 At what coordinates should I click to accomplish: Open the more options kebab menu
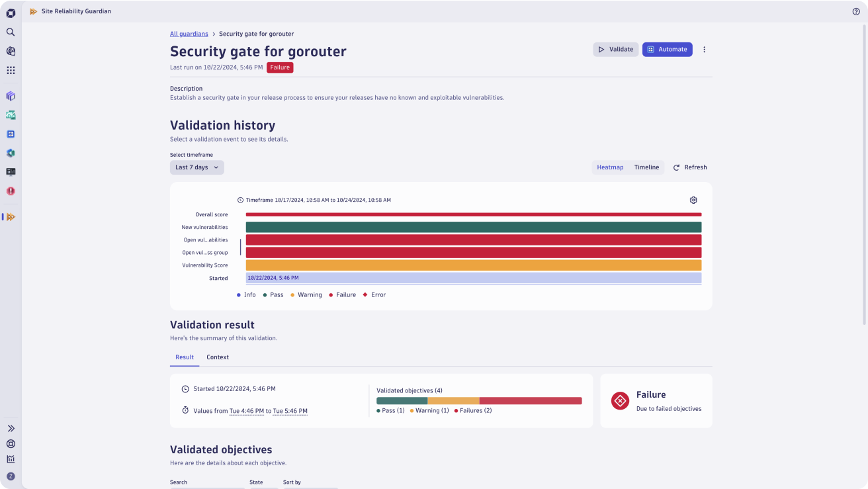[x=704, y=50]
